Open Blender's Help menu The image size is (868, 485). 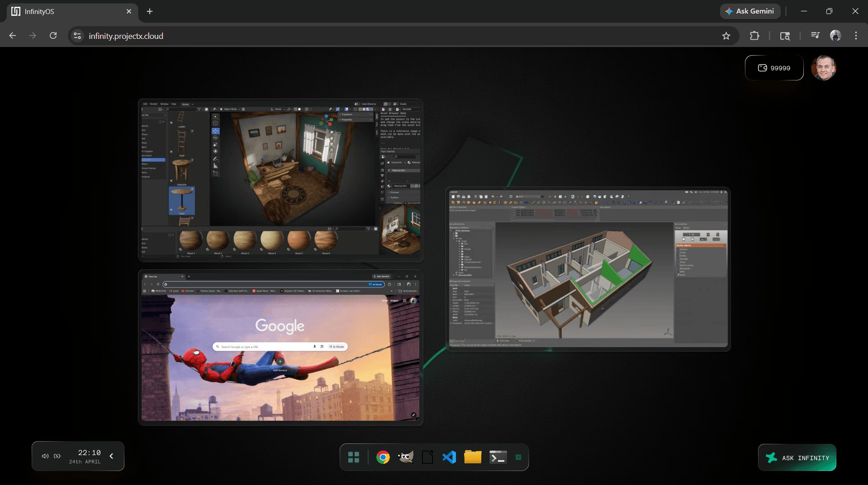(174, 104)
